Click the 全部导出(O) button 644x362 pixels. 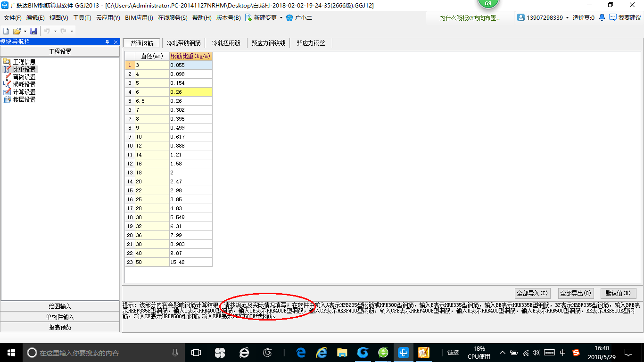tap(576, 293)
